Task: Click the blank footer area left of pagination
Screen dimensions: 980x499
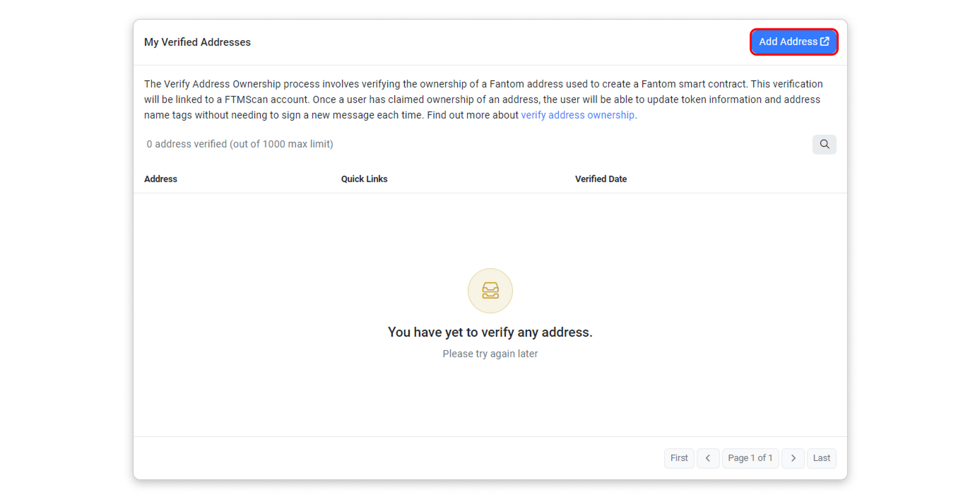Action: click(392, 458)
